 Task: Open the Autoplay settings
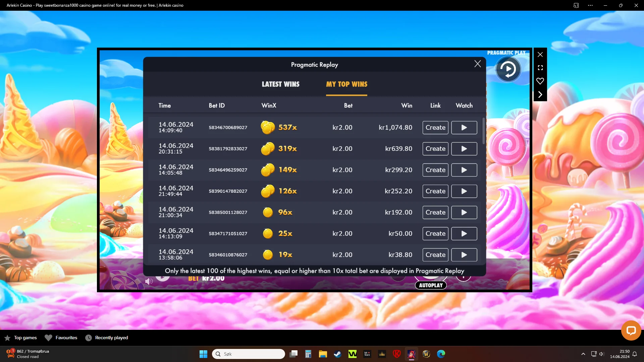431,285
